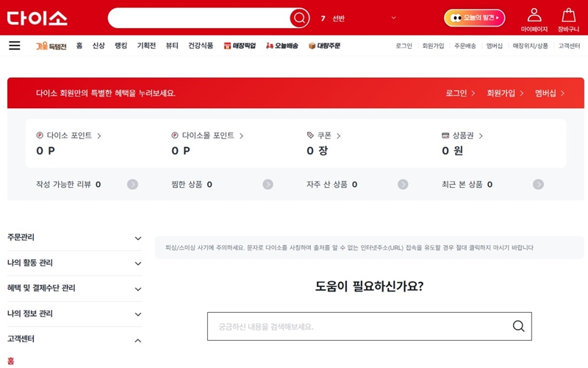This screenshot has height=368, width=588.
Task: Open 멤버십 in top utility links
Action: [x=494, y=46]
